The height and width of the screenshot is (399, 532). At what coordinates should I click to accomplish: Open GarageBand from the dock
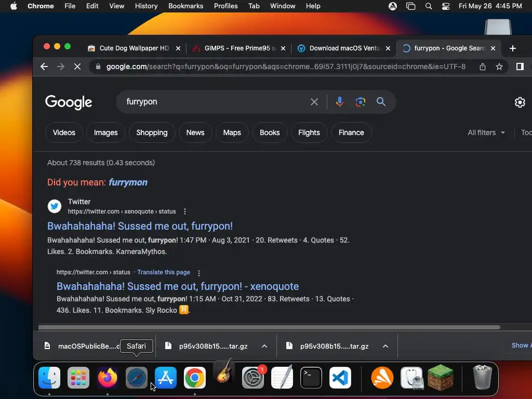point(224,371)
